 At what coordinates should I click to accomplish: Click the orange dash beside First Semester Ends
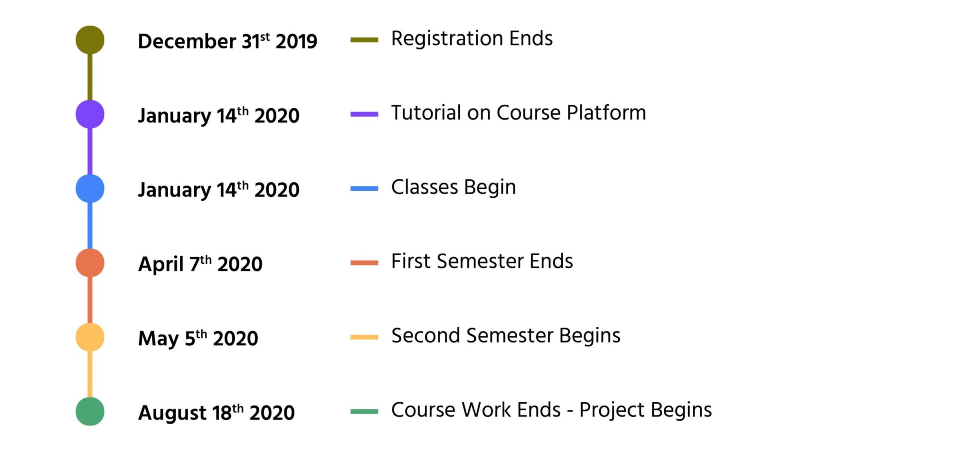point(364,263)
